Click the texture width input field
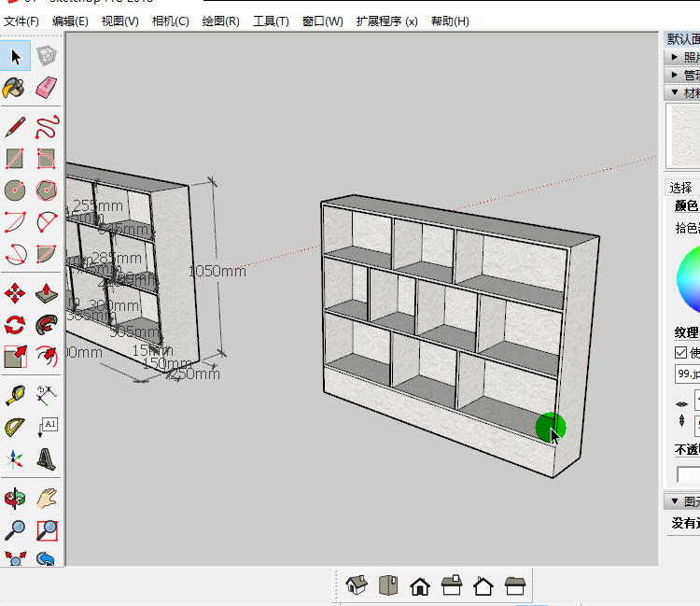700x606 pixels. click(697, 401)
